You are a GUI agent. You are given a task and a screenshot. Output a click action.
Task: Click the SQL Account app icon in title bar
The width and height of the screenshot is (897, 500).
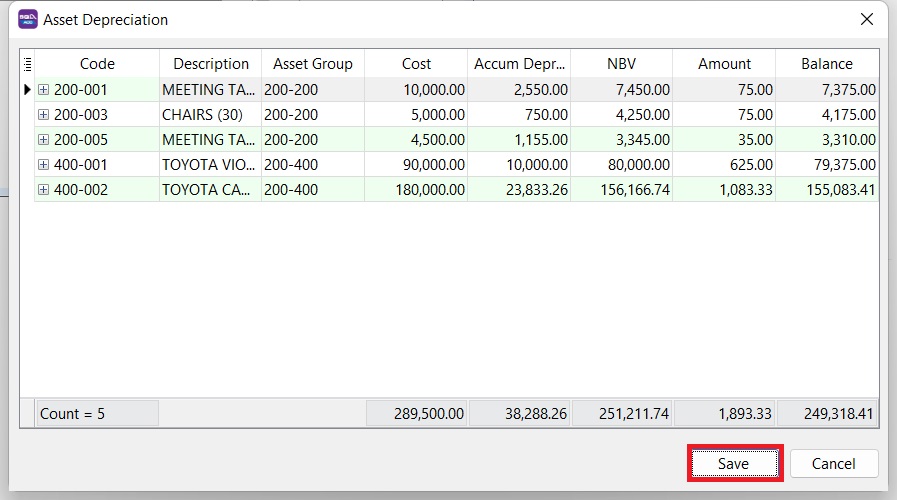coord(28,19)
